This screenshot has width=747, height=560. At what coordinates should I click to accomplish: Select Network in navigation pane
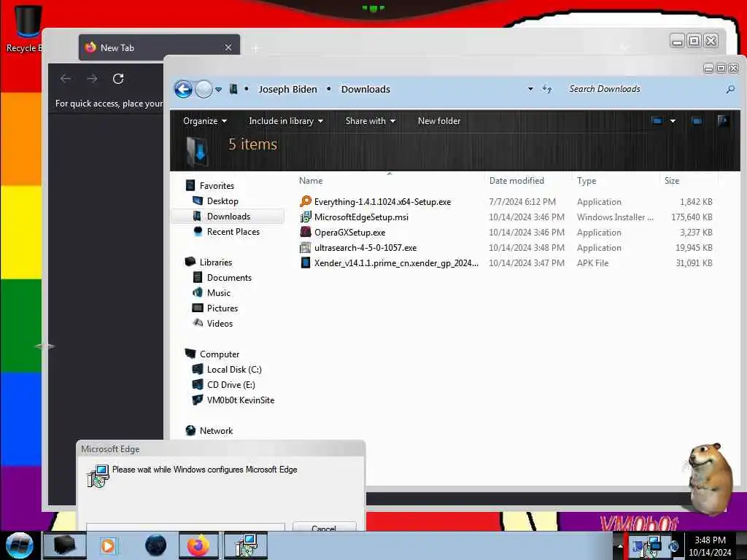[216, 430]
